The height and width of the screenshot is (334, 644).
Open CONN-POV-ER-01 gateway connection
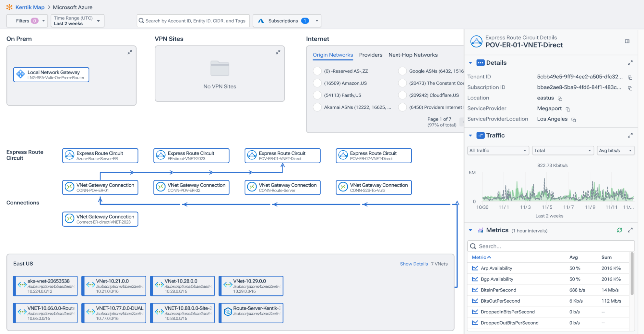(x=100, y=187)
